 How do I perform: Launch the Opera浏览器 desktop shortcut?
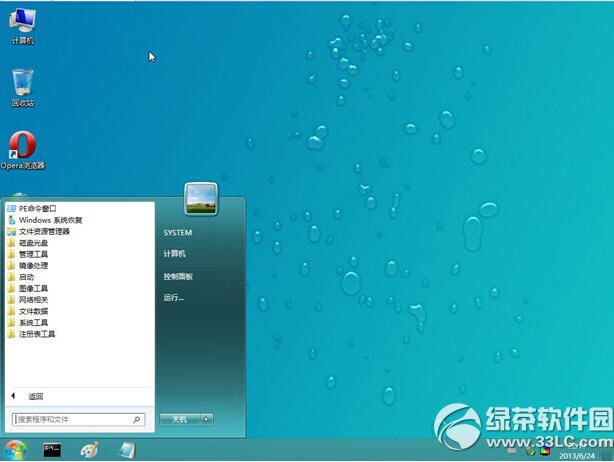pyautogui.click(x=22, y=150)
